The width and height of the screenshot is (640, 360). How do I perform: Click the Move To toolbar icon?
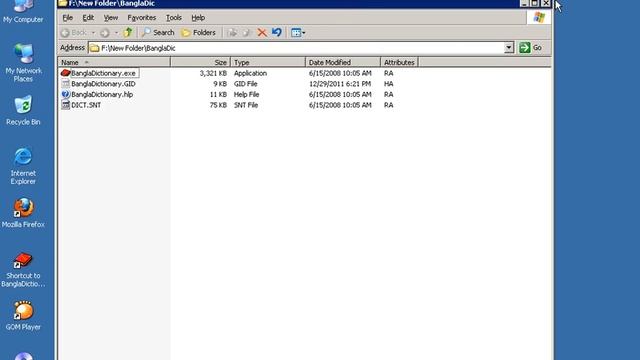232,33
